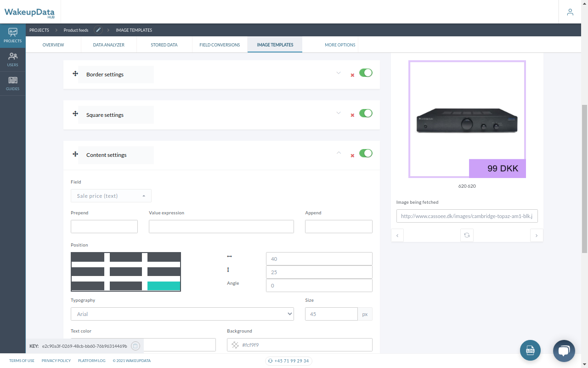Open the platform LOG floating button
The image size is (588, 368).
(x=530, y=351)
